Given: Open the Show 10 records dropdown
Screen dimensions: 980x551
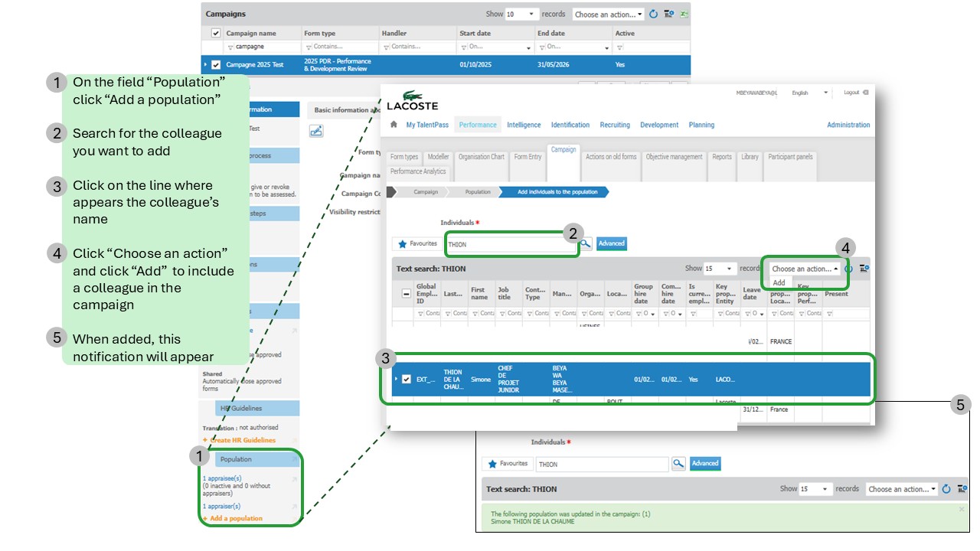Looking at the screenshot, I should tap(521, 14).
